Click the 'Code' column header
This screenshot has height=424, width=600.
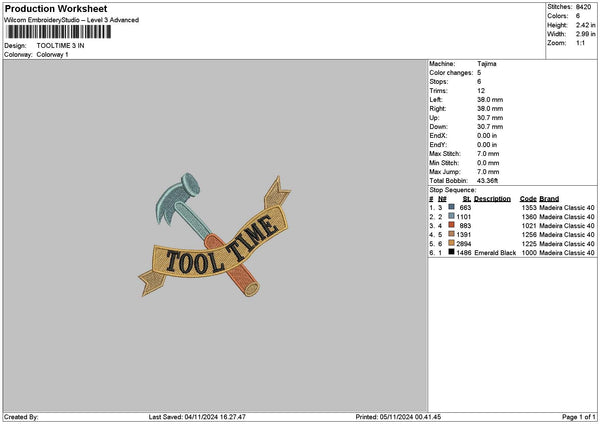528,199
